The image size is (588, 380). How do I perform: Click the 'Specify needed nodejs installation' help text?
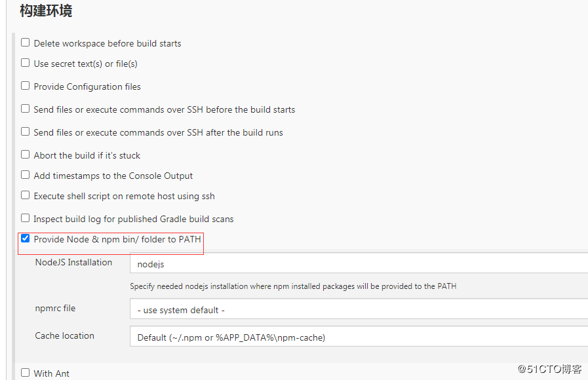point(293,286)
